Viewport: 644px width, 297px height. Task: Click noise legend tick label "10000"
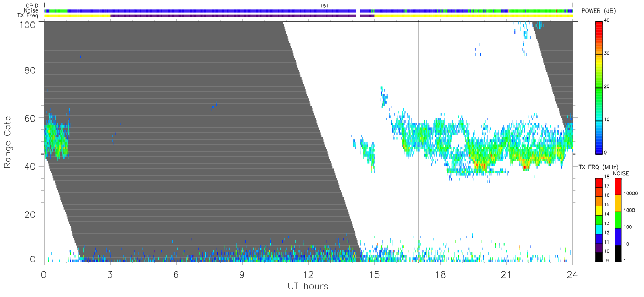[x=630, y=193]
